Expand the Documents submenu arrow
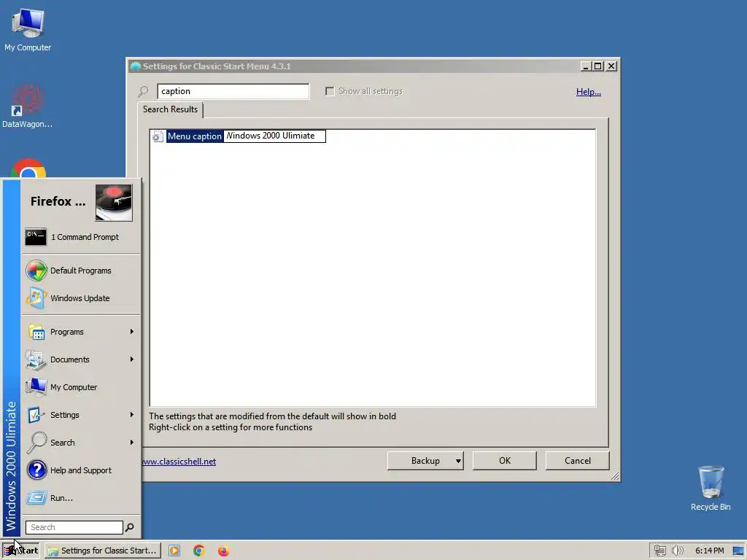Screen dimensions: 747x560 [131, 359]
